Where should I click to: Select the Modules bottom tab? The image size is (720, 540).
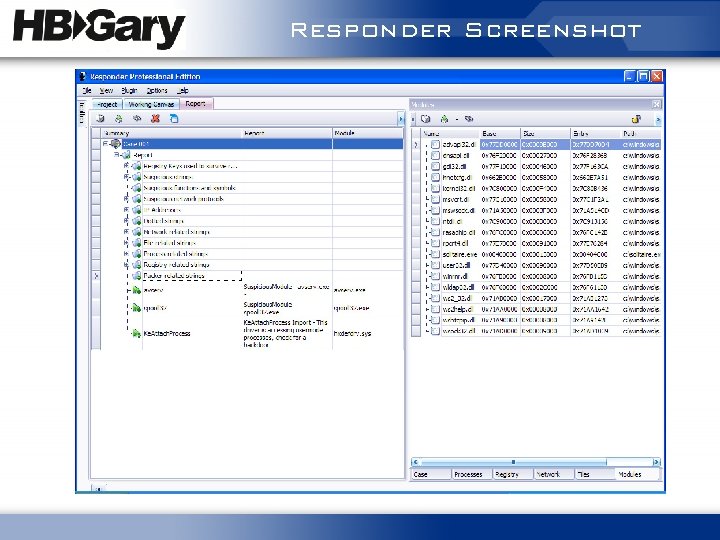point(636,474)
